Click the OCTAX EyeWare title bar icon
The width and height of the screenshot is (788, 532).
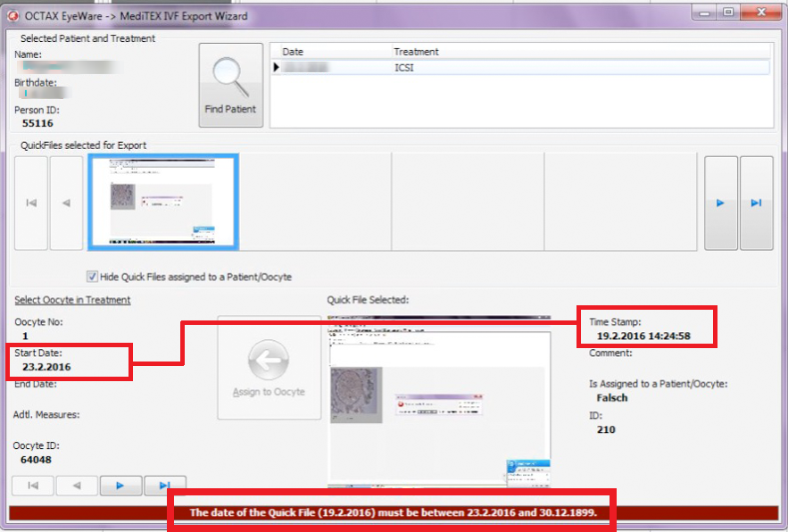point(13,16)
